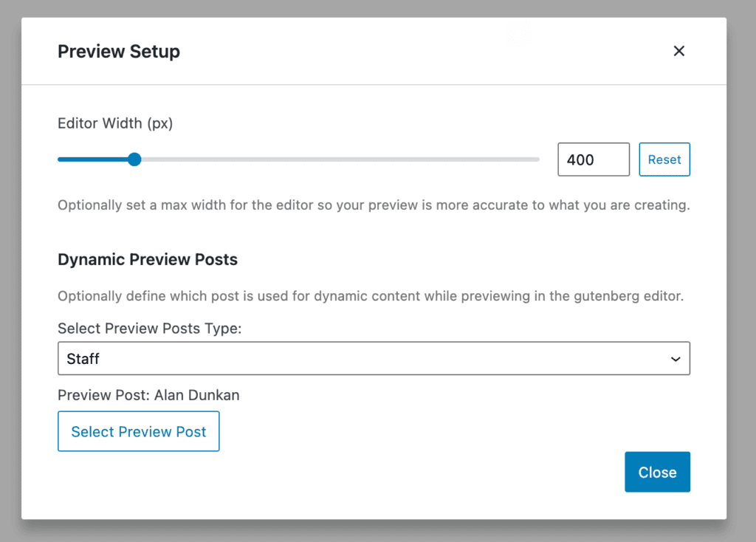Reset the editor width value

[664, 159]
